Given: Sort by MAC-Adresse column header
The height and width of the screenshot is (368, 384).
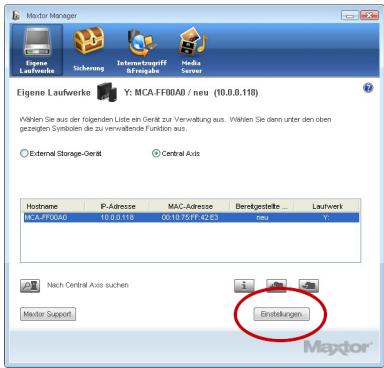Looking at the screenshot, I should (189, 206).
